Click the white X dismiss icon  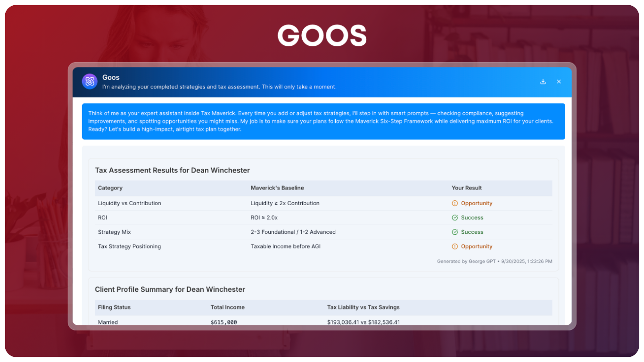(559, 81)
